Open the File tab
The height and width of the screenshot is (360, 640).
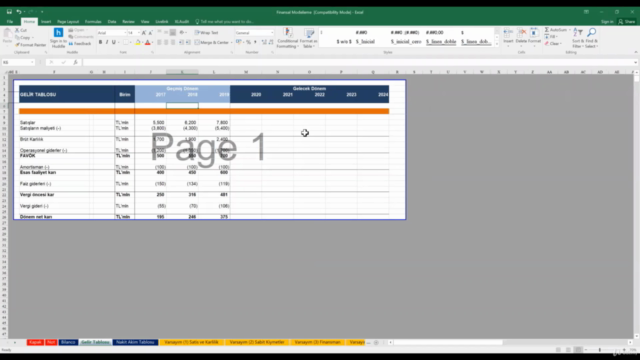(x=10, y=22)
